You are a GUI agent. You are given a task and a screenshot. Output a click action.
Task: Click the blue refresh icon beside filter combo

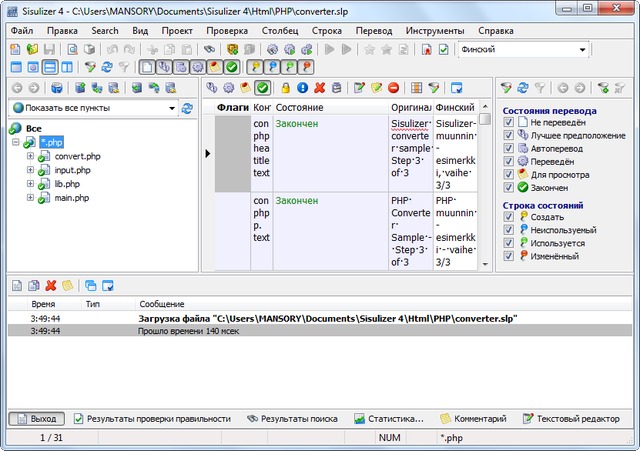[187, 108]
